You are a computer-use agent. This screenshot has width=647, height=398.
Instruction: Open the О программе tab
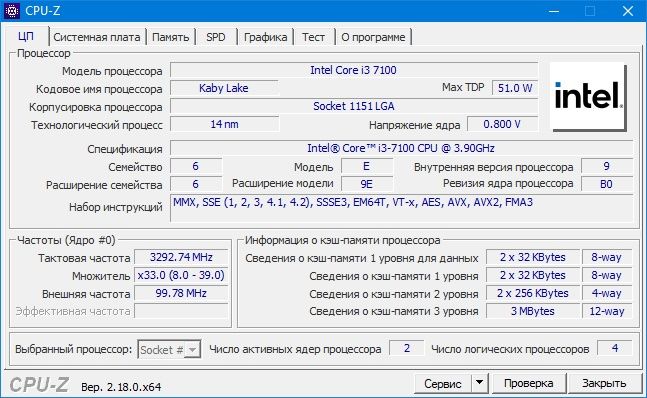[373, 37]
